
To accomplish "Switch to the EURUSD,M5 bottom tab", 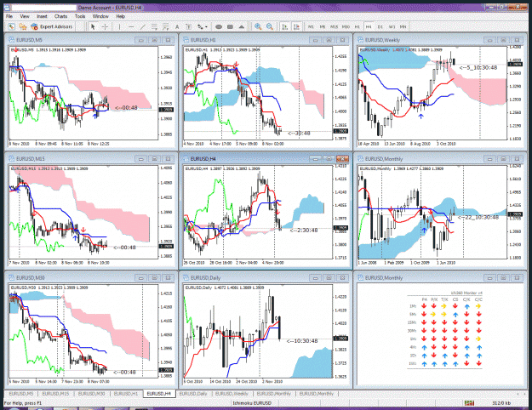I will [21, 394].
